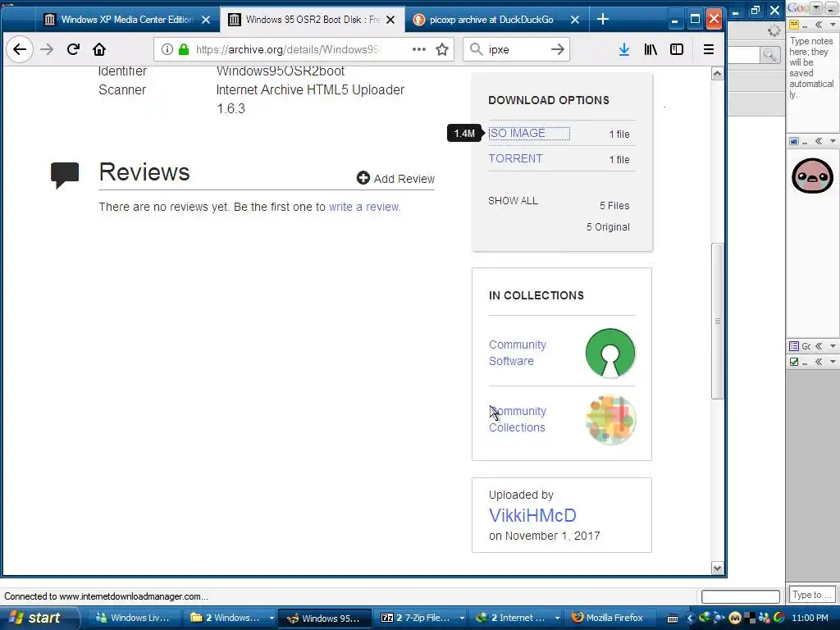Viewport: 840px width, 630px height.
Task: Click the ipxe search field
Action: [x=515, y=49]
